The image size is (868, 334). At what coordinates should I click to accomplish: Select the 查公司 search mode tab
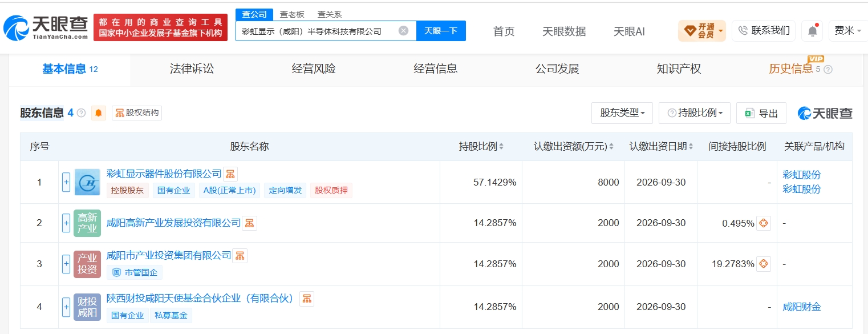(254, 14)
